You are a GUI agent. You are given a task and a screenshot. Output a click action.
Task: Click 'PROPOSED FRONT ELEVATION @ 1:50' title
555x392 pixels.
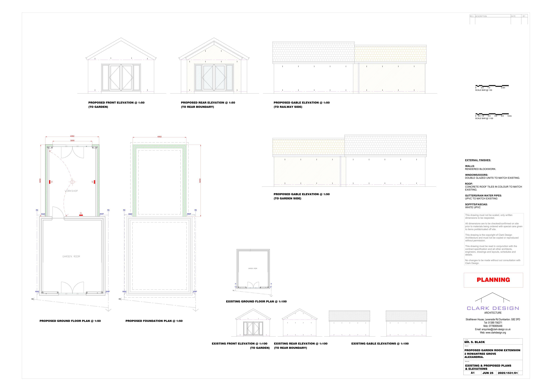click(x=116, y=103)
